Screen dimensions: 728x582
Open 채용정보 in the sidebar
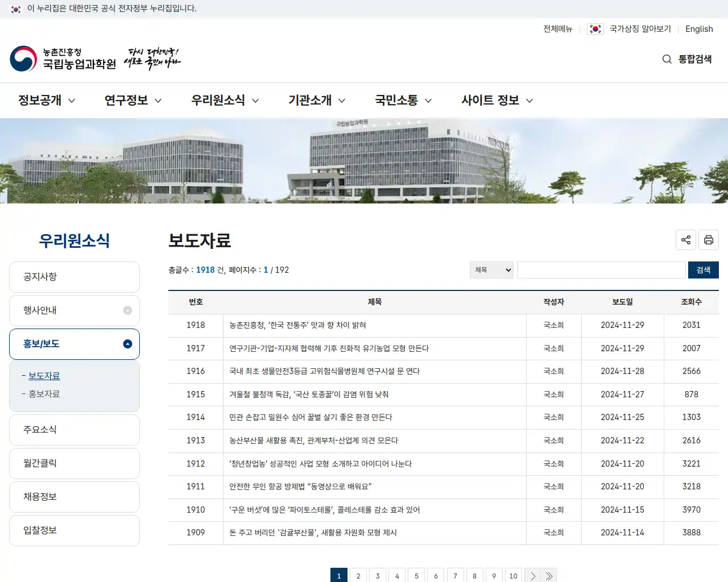coord(75,497)
